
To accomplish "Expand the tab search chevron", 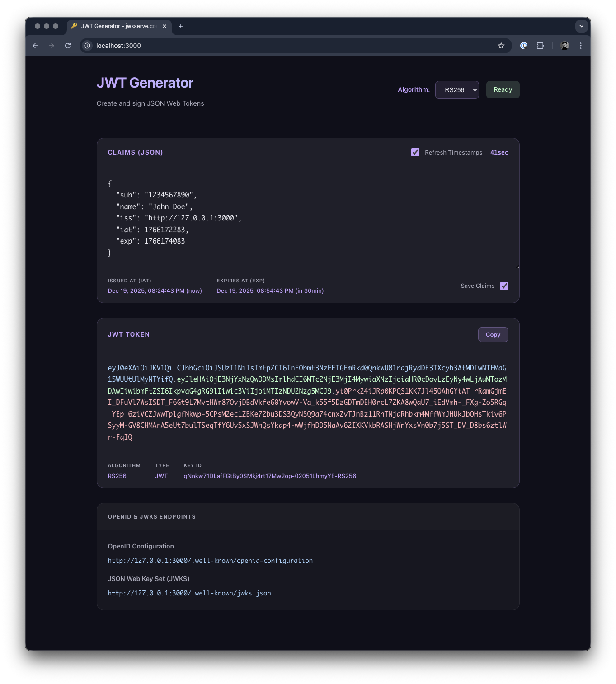I will tap(582, 26).
